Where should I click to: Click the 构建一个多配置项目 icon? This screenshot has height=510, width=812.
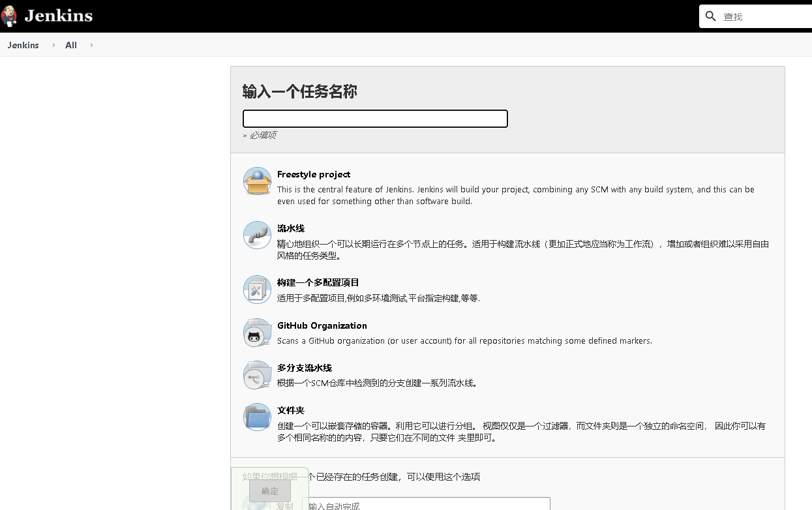coord(257,289)
